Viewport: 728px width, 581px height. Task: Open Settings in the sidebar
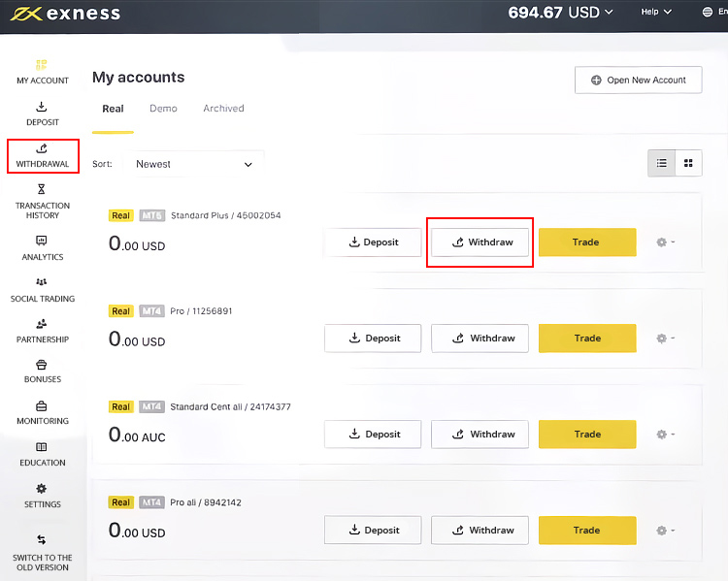43,496
